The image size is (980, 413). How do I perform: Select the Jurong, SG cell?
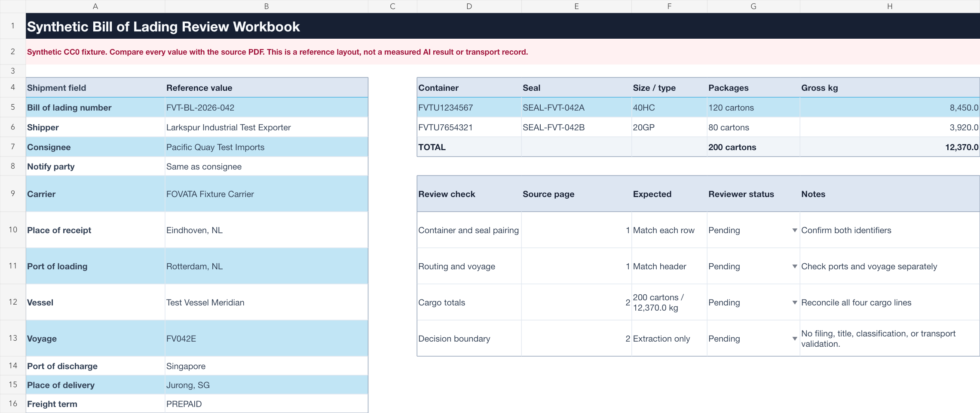pos(266,385)
